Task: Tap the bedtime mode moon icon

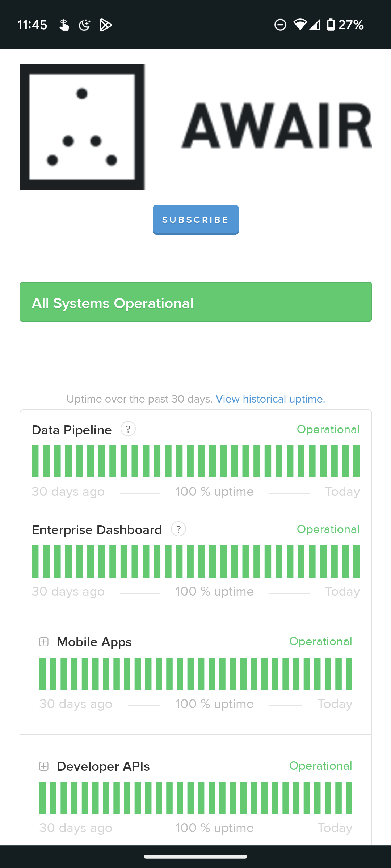Action: (x=84, y=25)
